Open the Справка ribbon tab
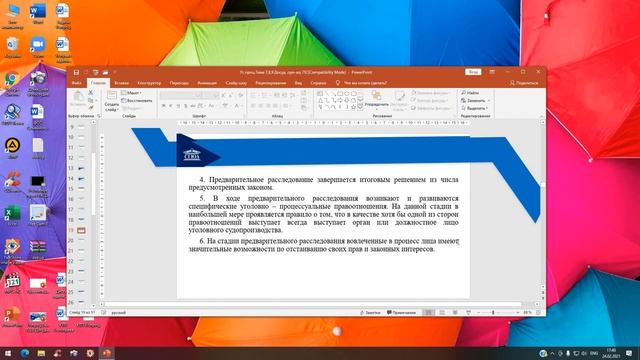Screen dimensions: 640x360 point(318,83)
